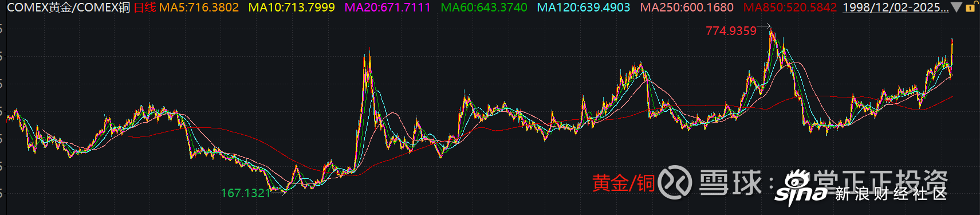Click the 新浪财经社区 watermark text
This screenshot has height=215, width=980.
[x=891, y=194]
